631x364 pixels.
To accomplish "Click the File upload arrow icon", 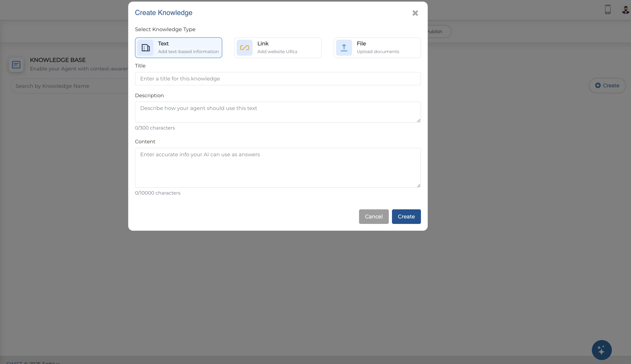I will pyautogui.click(x=344, y=47).
